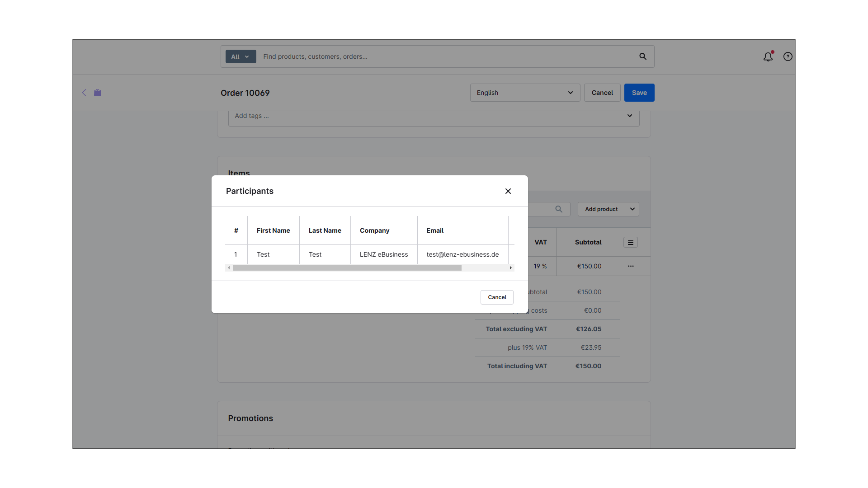Click the blue Save button

(x=639, y=93)
